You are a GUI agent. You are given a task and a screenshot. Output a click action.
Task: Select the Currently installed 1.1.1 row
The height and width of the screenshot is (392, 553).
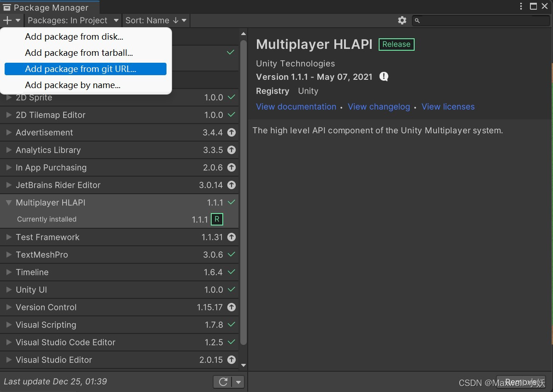[119, 219]
